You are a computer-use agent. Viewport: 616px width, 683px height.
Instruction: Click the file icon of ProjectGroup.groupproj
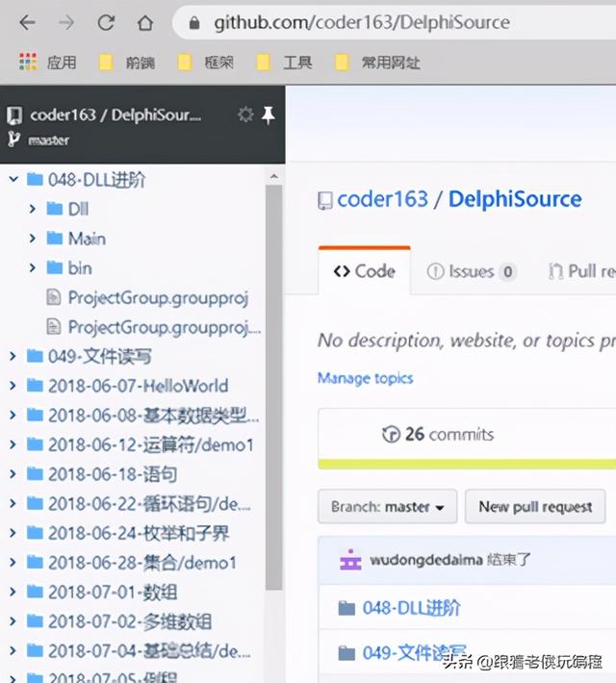(54, 297)
